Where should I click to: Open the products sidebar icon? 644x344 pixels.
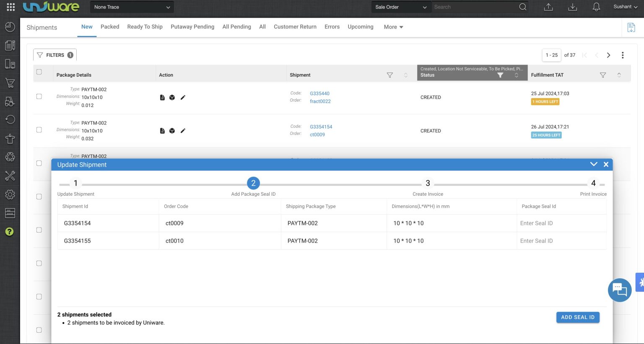tap(10, 64)
